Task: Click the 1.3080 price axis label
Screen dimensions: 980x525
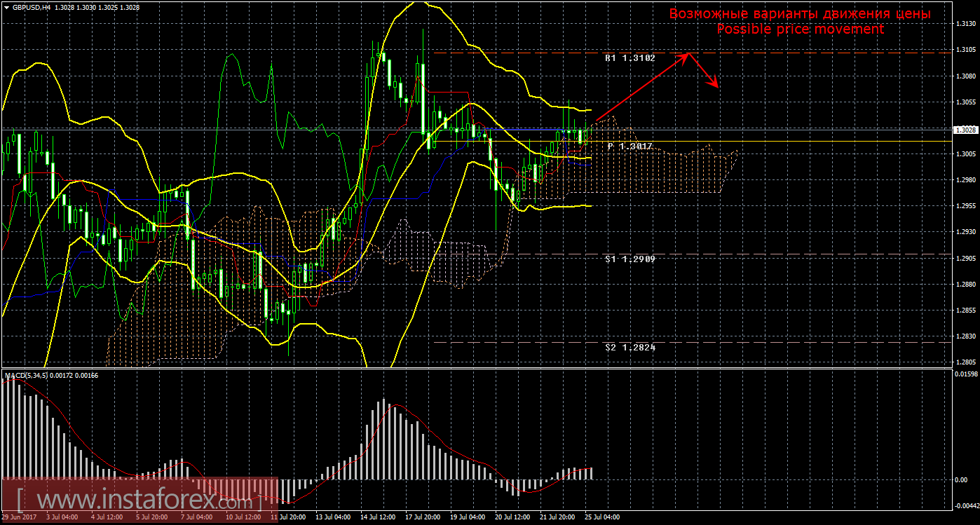Action: (967, 76)
